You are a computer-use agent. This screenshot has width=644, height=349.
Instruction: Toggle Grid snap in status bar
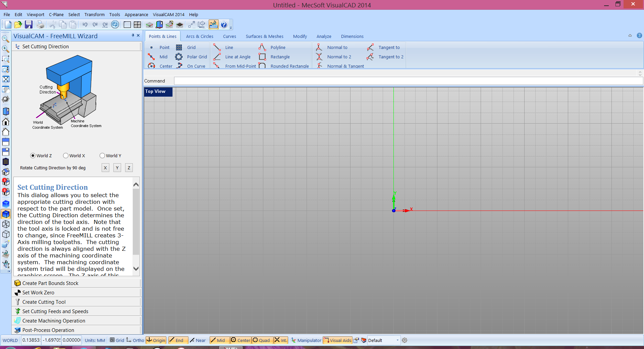coord(117,340)
